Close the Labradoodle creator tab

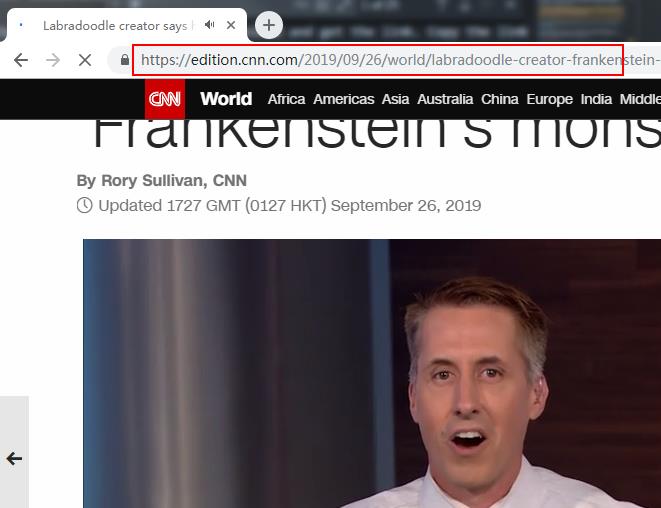point(232,25)
